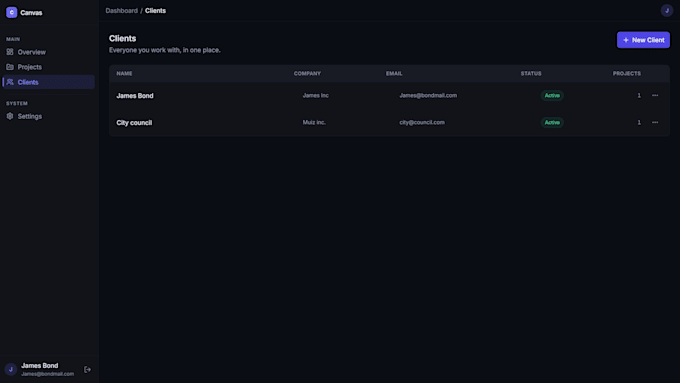Click the Mulz inc. company cell

[x=314, y=122]
